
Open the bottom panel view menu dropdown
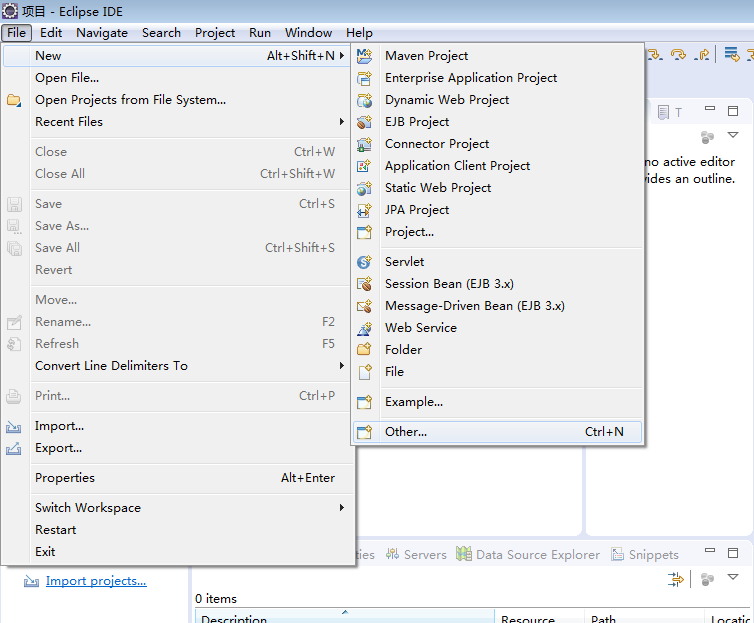(733, 577)
